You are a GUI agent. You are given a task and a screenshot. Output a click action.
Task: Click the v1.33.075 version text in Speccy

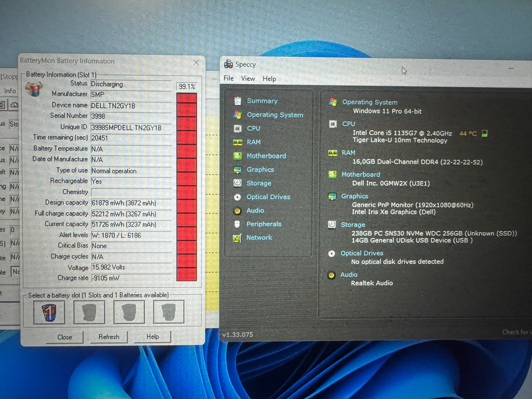tap(237, 335)
